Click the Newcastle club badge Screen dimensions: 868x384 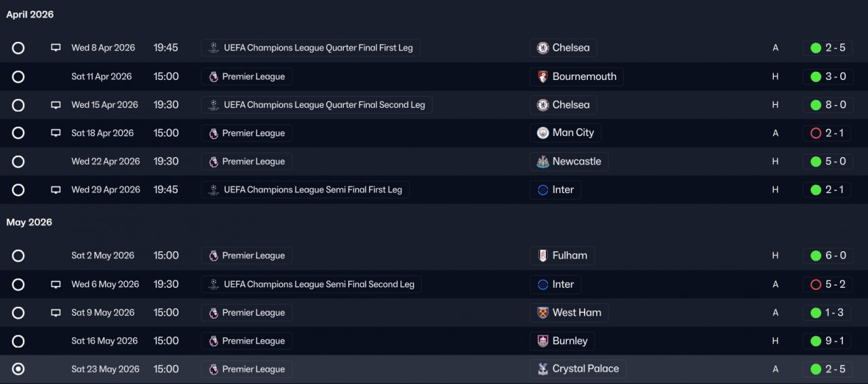coord(542,162)
